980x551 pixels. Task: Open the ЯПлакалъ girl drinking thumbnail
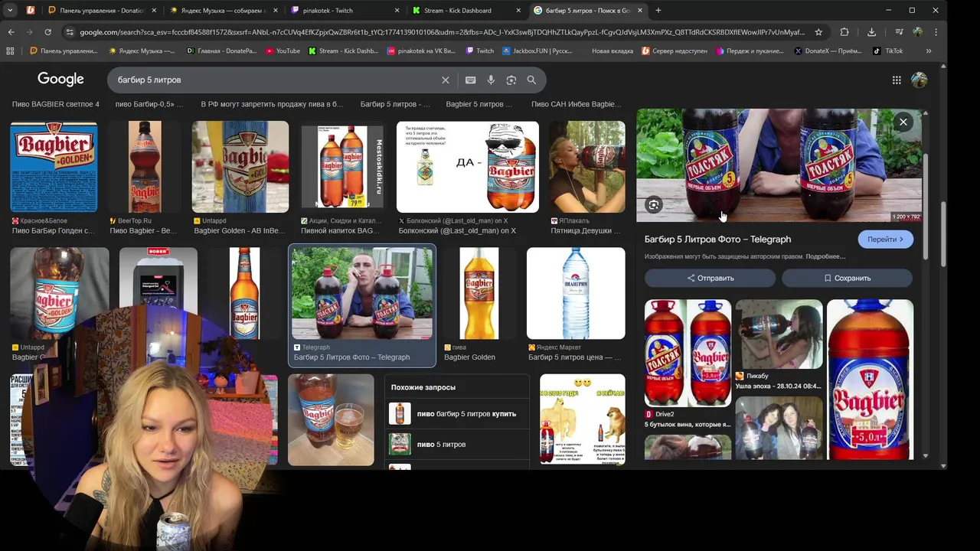pyautogui.click(x=586, y=167)
